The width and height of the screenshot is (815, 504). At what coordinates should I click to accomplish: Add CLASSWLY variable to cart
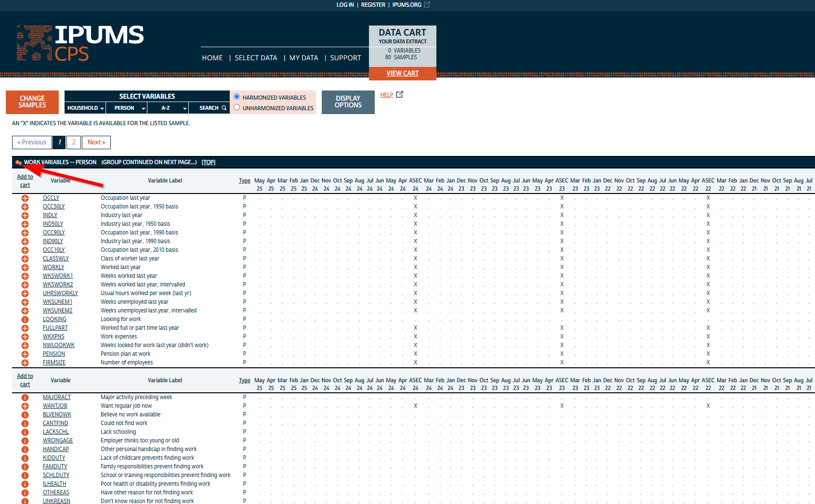coord(25,259)
